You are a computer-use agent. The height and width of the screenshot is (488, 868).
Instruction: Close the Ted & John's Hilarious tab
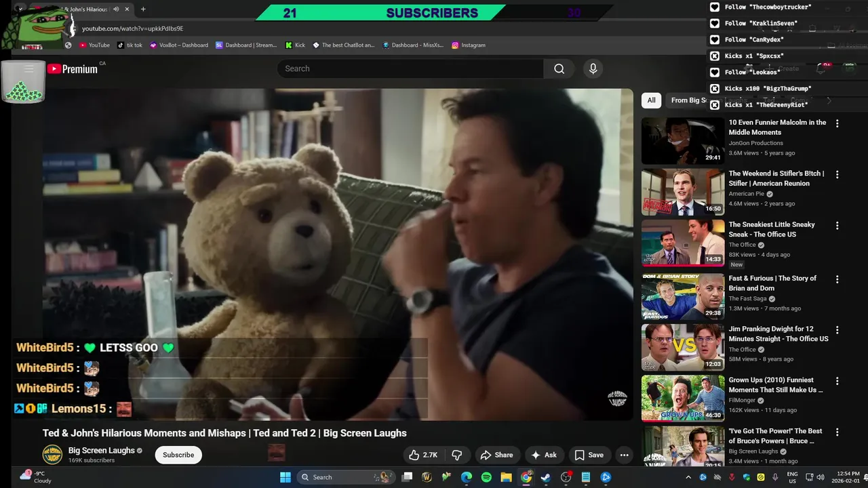coord(127,9)
